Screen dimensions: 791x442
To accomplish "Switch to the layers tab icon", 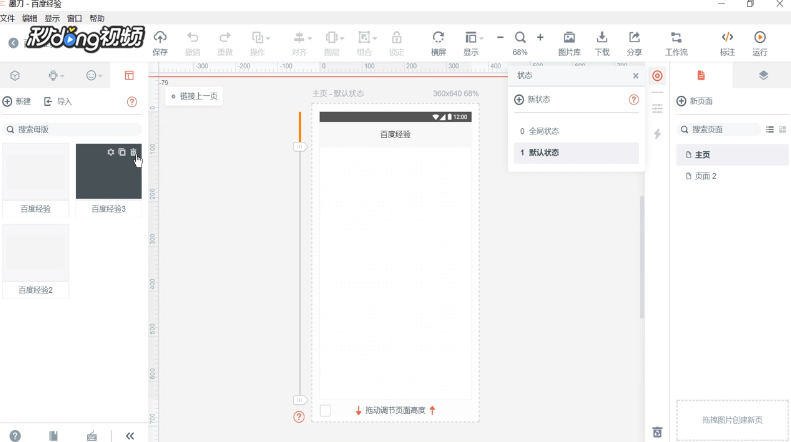I will point(763,76).
